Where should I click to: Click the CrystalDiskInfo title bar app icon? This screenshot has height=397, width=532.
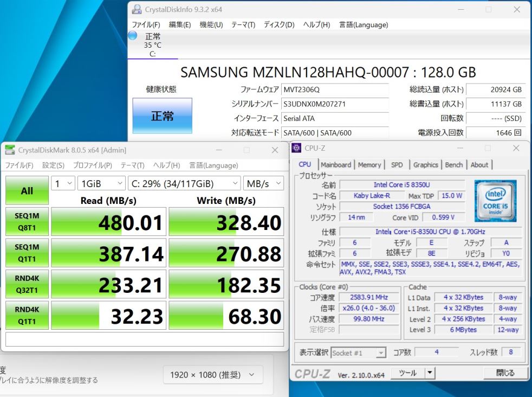(x=137, y=10)
